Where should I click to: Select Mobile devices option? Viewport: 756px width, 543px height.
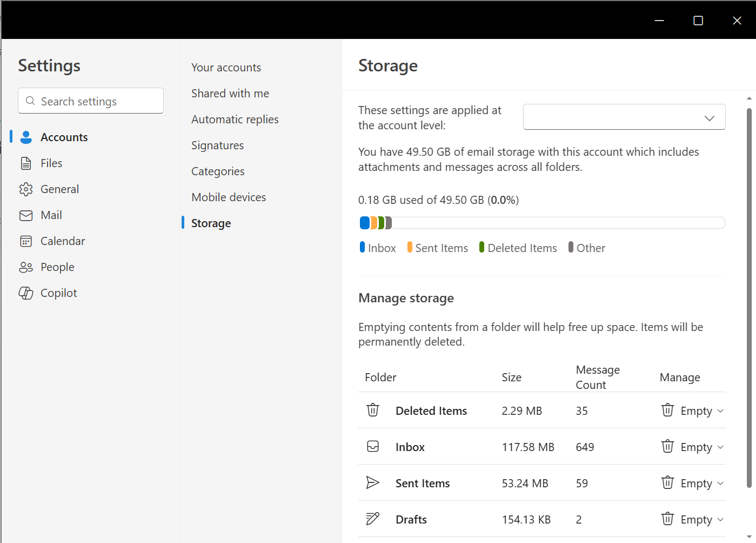pyautogui.click(x=229, y=197)
